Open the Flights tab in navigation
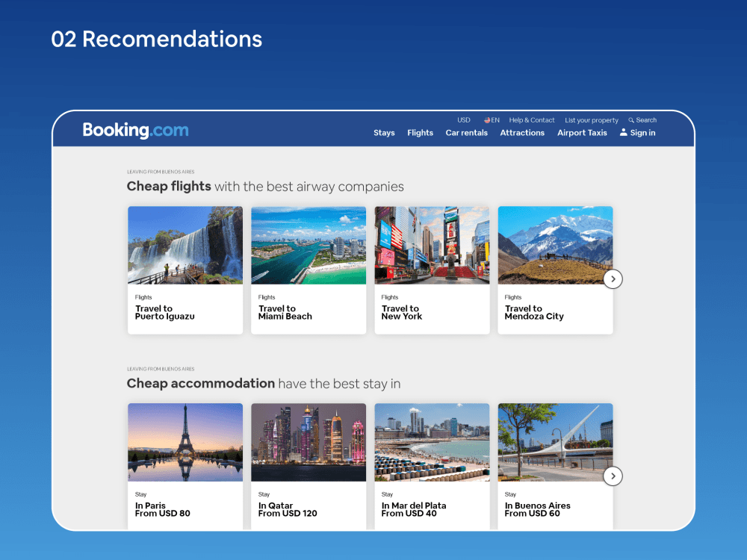 click(420, 133)
